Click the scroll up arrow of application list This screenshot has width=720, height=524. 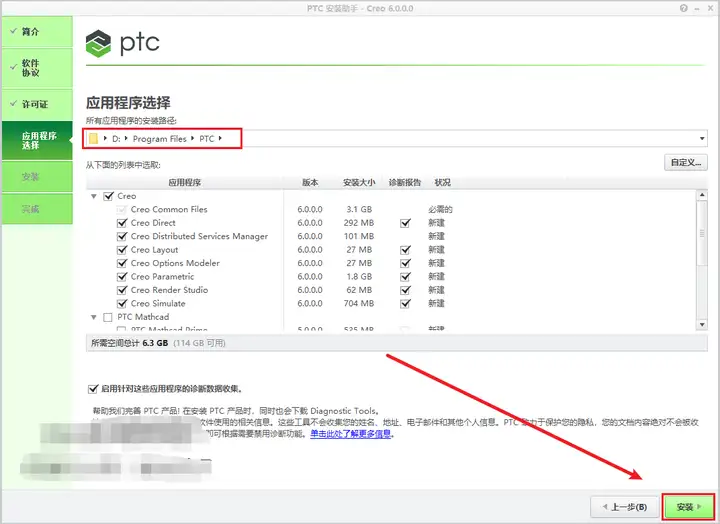pyautogui.click(x=702, y=195)
